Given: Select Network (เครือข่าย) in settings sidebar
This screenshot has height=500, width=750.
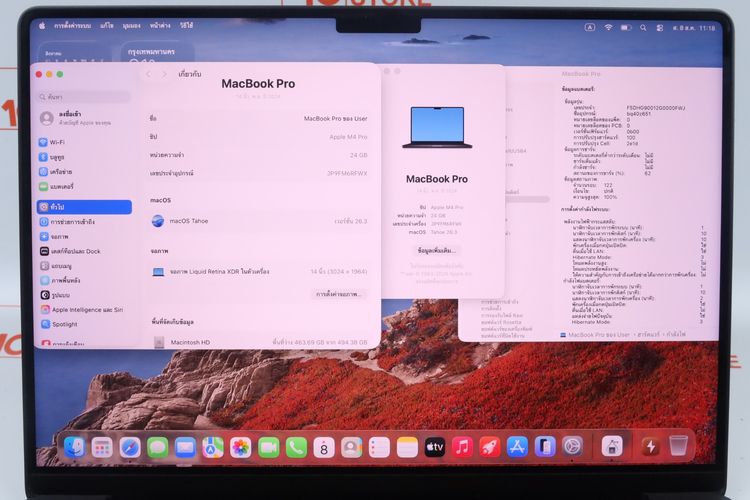Looking at the screenshot, I should 84,171.
